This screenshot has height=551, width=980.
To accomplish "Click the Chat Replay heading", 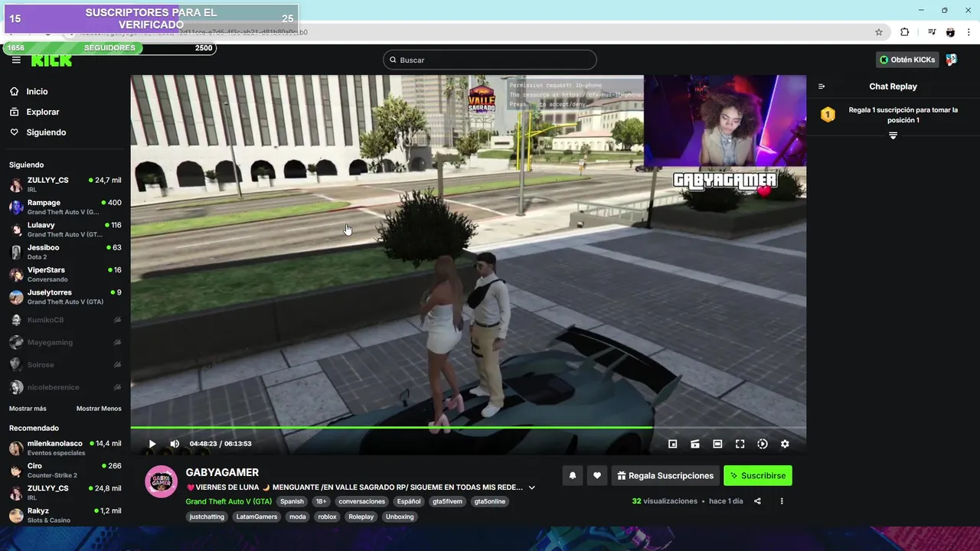I will (893, 86).
